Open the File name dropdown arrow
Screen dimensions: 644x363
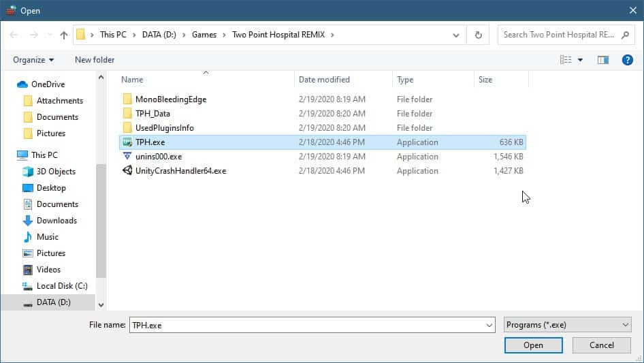coord(489,325)
